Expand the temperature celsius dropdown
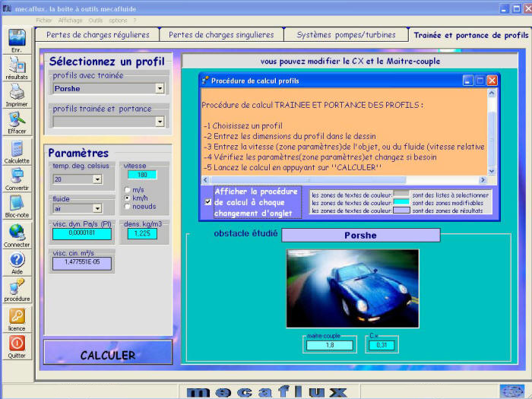 97,179
